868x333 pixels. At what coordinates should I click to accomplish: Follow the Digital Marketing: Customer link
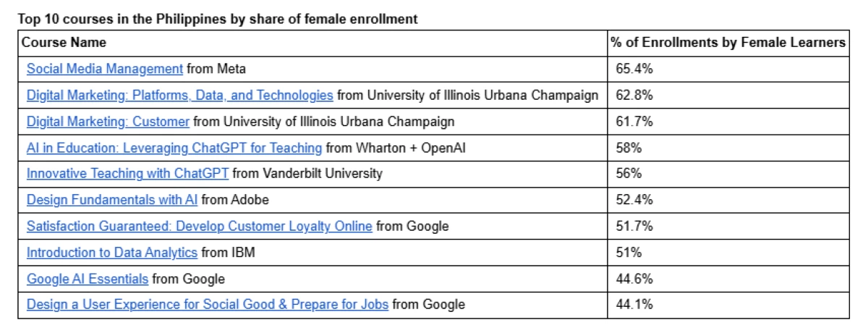click(x=108, y=122)
